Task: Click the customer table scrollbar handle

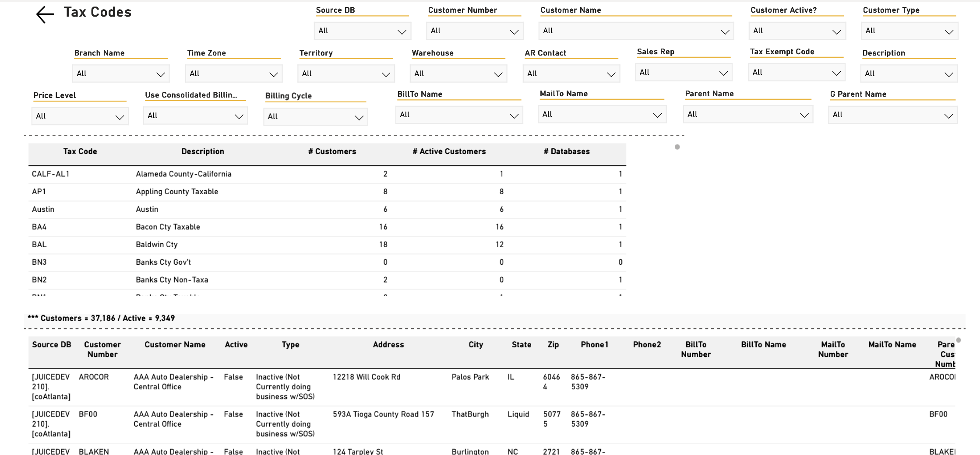Action: point(959,340)
